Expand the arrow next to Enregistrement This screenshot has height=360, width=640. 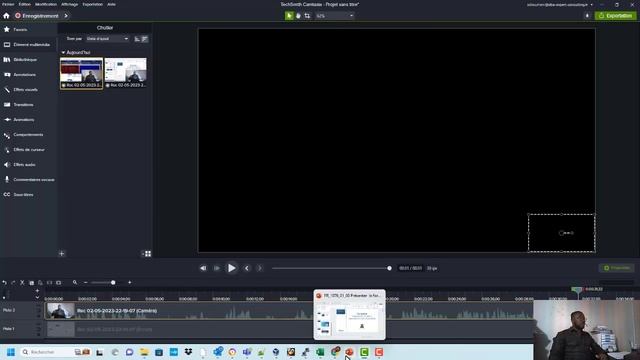click(x=66, y=16)
